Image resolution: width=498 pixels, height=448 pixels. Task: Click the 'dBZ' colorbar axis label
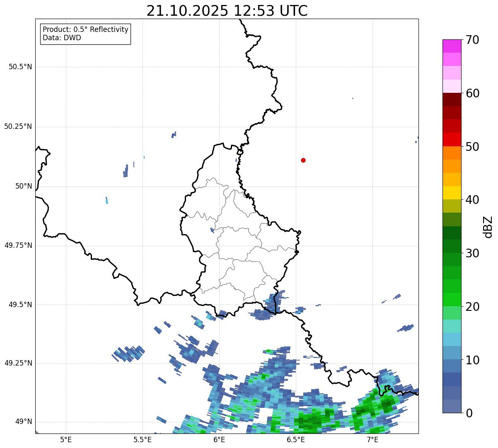coord(488,227)
